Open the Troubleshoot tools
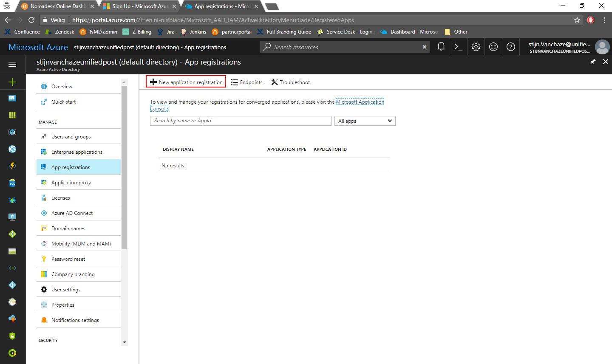612x364 pixels. point(291,82)
